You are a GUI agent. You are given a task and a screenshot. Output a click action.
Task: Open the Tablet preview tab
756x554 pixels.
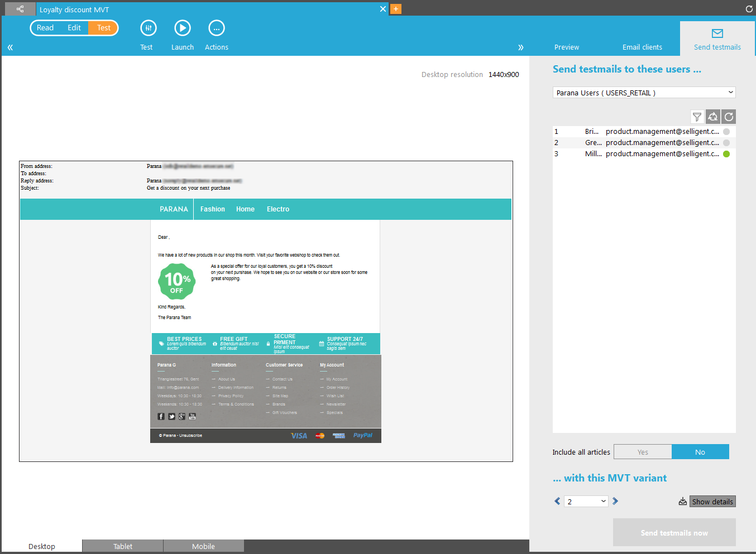123,546
